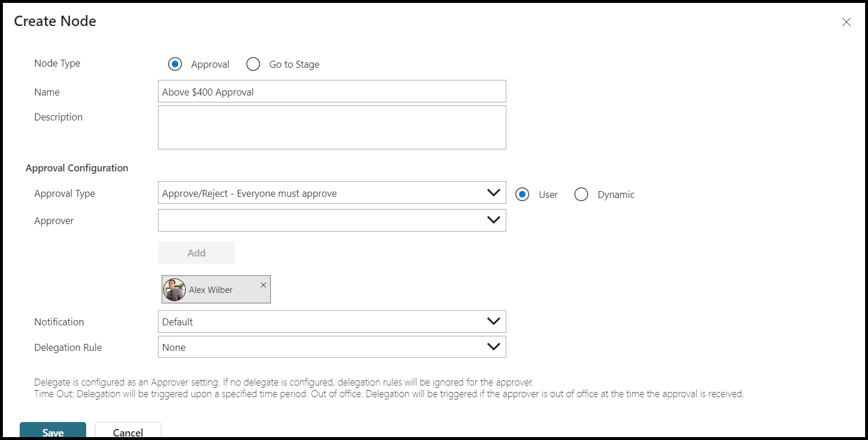Viewport: 868px width, 440px height.
Task: Click the Dynamic option label
Action: pyautogui.click(x=616, y=195)
